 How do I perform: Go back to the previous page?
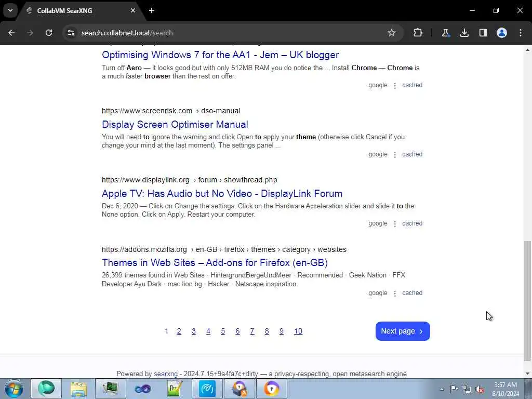(11, 33)
